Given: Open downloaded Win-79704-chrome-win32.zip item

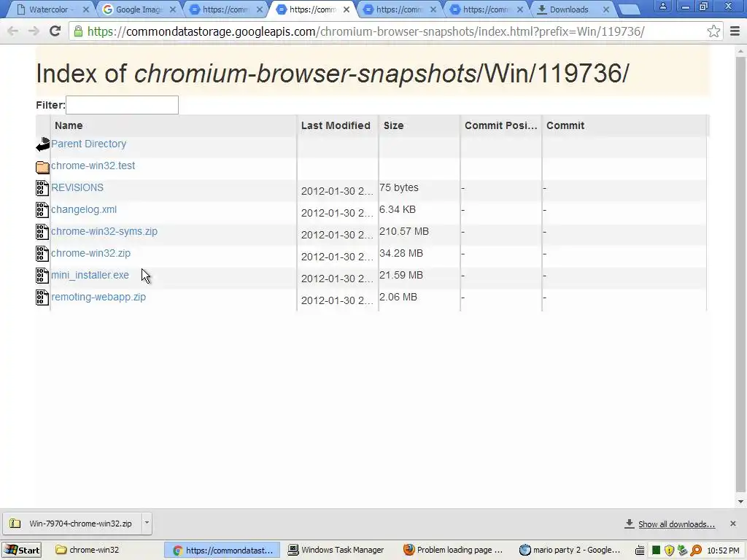Looking at the screenshot, I should point(73,524).
